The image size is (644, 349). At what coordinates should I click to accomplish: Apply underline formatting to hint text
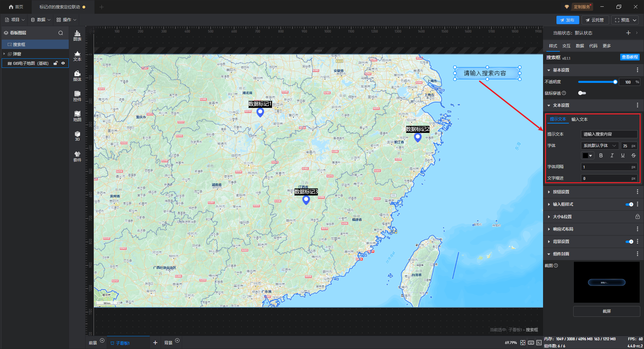tap(623, 155)
